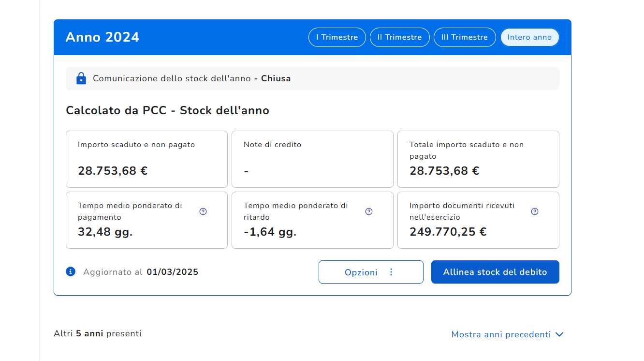
Task: Select the II Trimestre tab
Action: [399, 37]
